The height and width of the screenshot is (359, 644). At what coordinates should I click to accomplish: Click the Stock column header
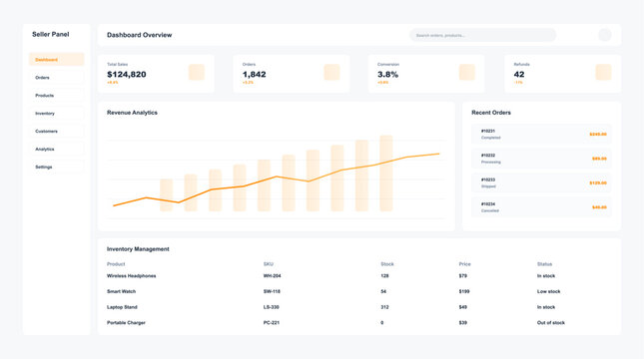(387, 264)
